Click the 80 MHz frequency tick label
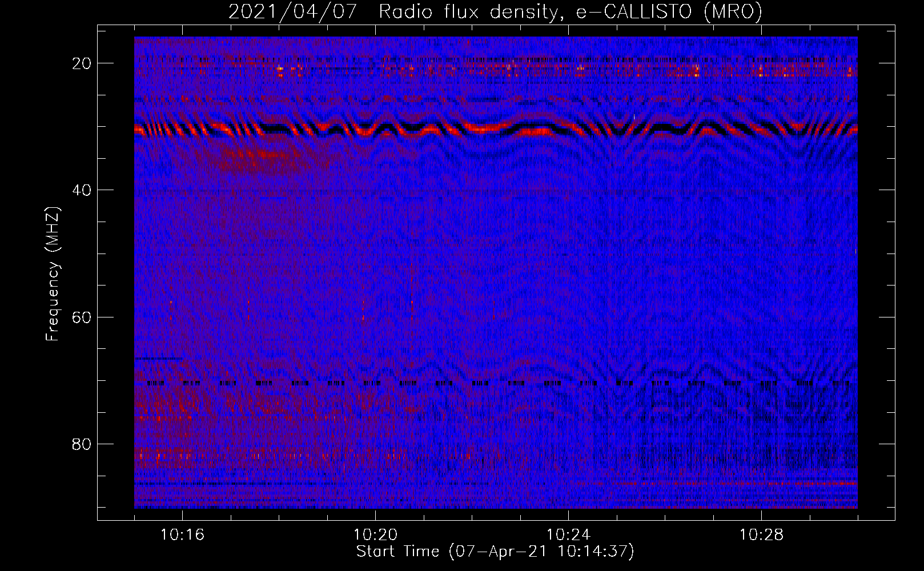Viewport: 924px width, 571px height. pyautogui.click(x=82, y=444)
